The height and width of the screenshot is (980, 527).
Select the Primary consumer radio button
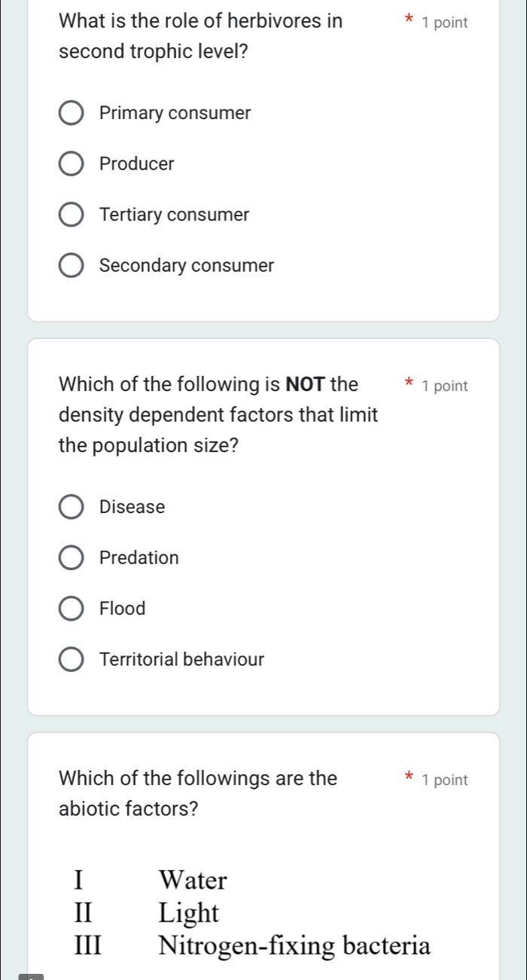tap(71, 112)
